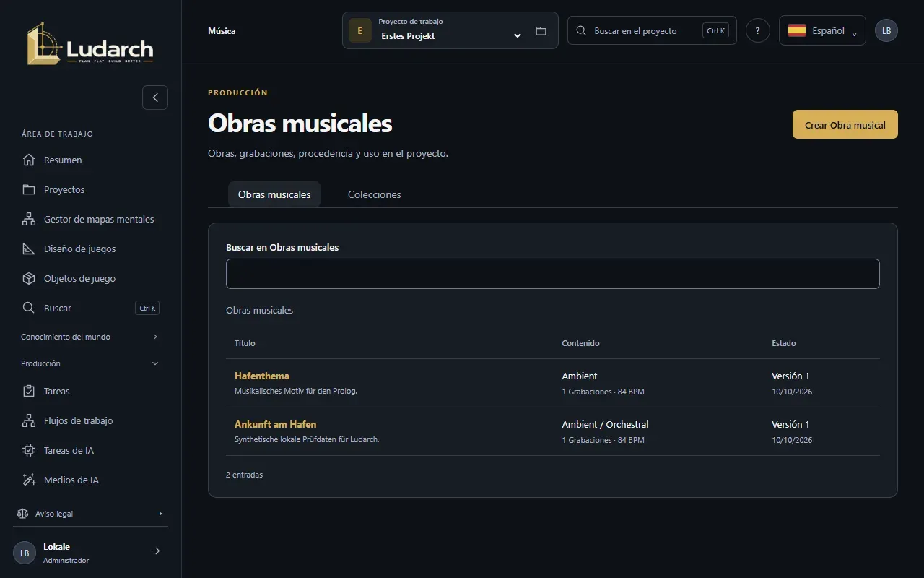The image size is (924, 578).
Task: Click the Ludarch logo
Action: [x=90, y=44]
